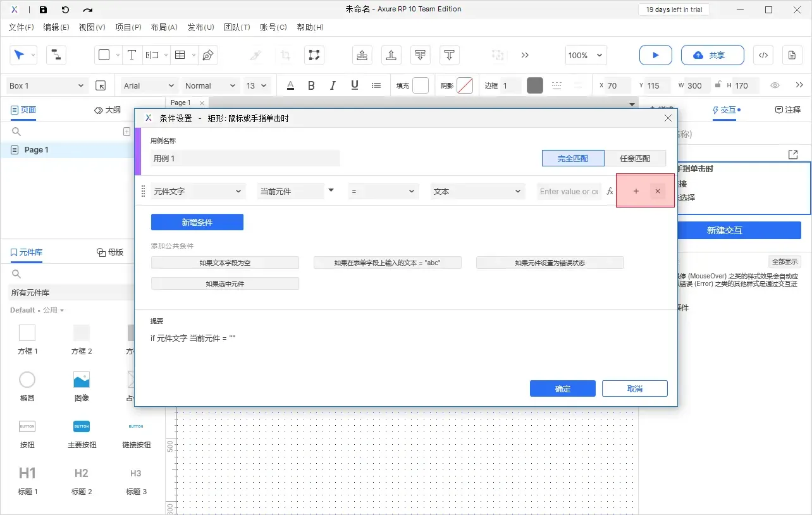Open the 当前元件 dropdown

(296, 191)
